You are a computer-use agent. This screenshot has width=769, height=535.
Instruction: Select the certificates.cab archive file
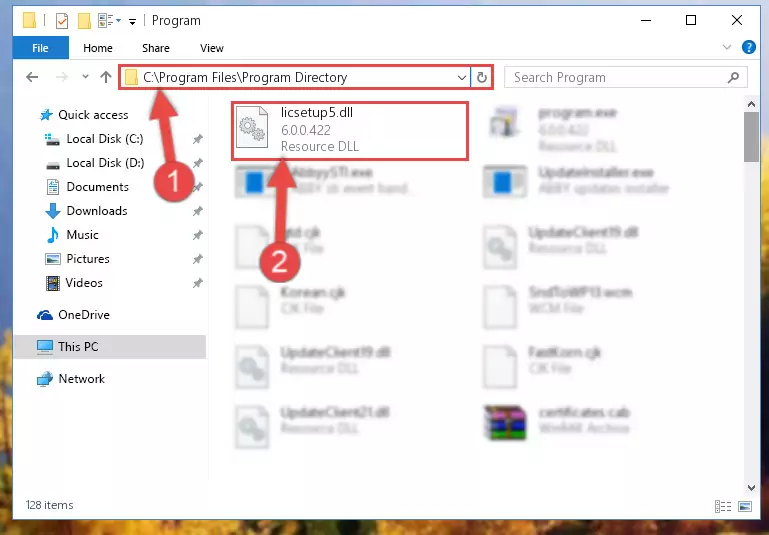pyautogui.click(x=557, y=423)
